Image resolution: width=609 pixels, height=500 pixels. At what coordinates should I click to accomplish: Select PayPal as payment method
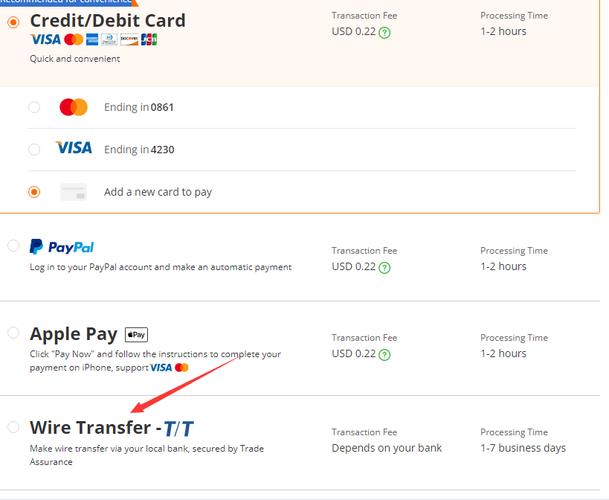point(13,246)
